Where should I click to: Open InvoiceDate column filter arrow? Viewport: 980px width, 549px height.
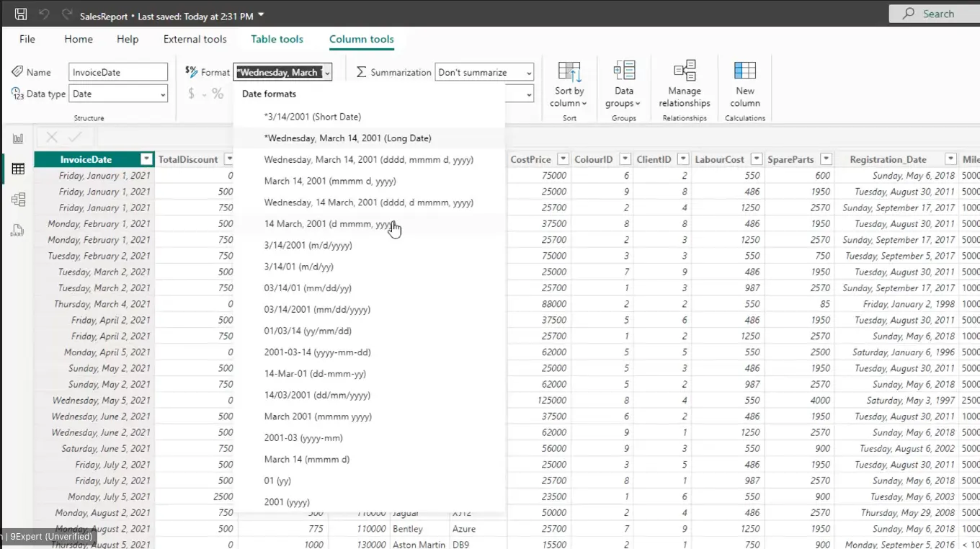146,159
